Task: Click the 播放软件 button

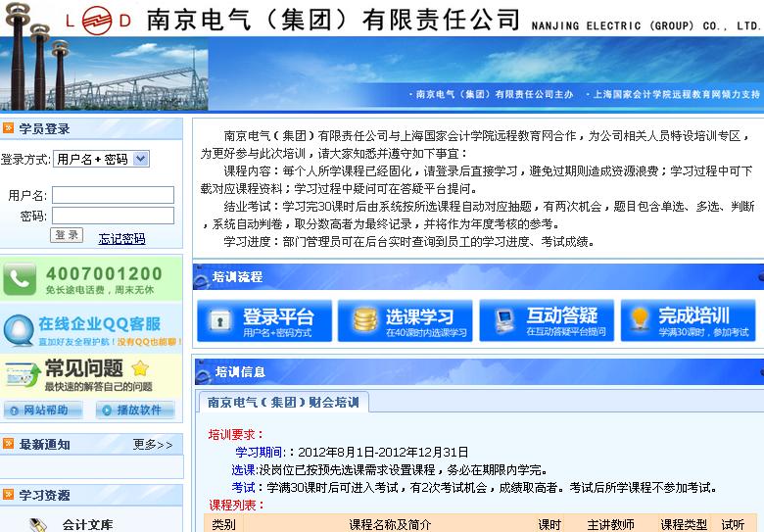Action: pos(135,410)
